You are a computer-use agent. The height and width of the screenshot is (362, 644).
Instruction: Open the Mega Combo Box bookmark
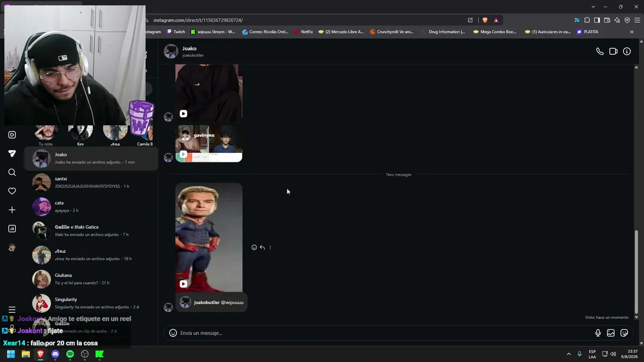point(495,32)
